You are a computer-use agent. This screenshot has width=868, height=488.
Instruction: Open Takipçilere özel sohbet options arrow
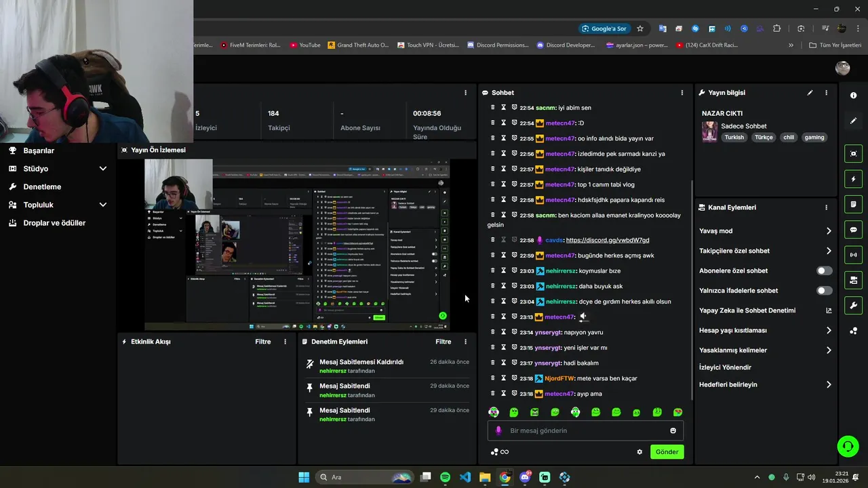829,251
